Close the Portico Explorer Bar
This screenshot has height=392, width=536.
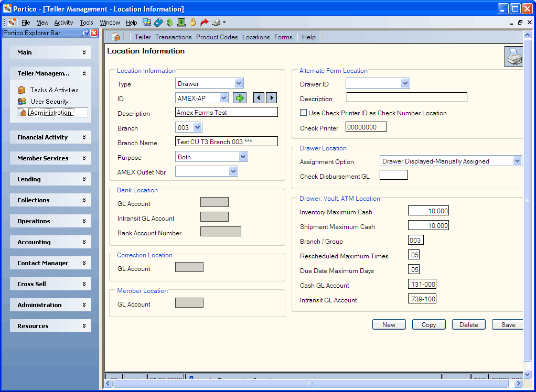click(94, 33)
